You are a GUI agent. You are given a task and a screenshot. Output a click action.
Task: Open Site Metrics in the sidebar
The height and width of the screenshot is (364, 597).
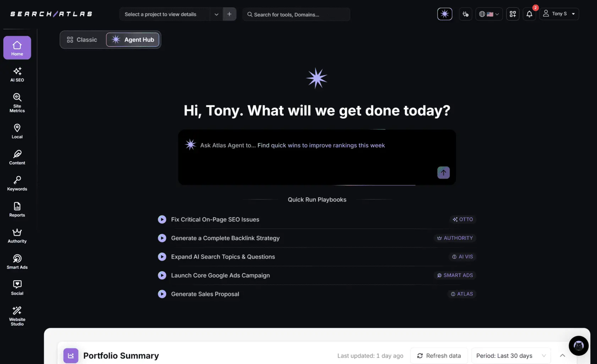(17, 103)
